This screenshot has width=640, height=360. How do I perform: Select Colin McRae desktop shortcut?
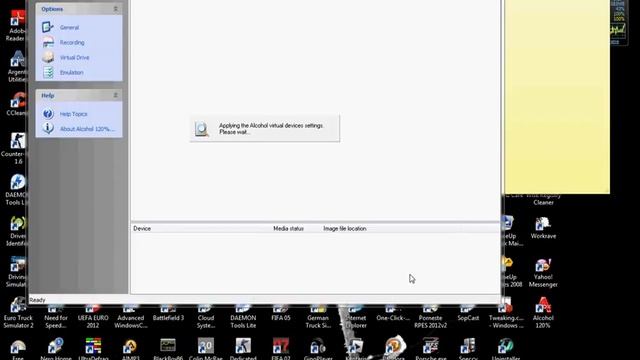205,349
